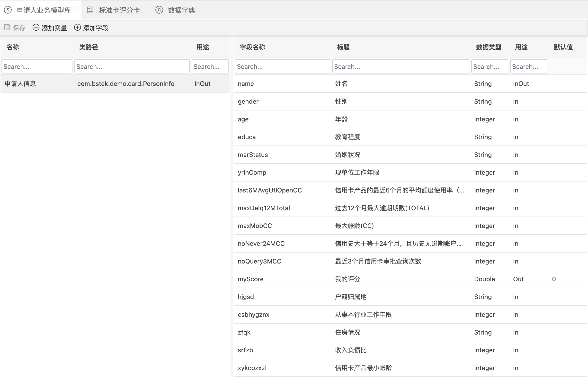The width and height of the screenshot is (588, 382).
Task: Click the save disk icon
Action: coord(7,27)
